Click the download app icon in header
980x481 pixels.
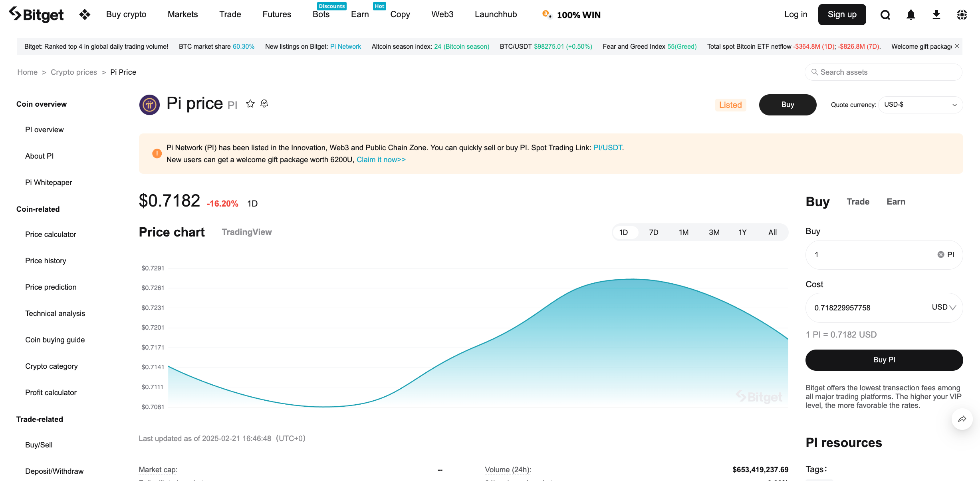[936, 15]
